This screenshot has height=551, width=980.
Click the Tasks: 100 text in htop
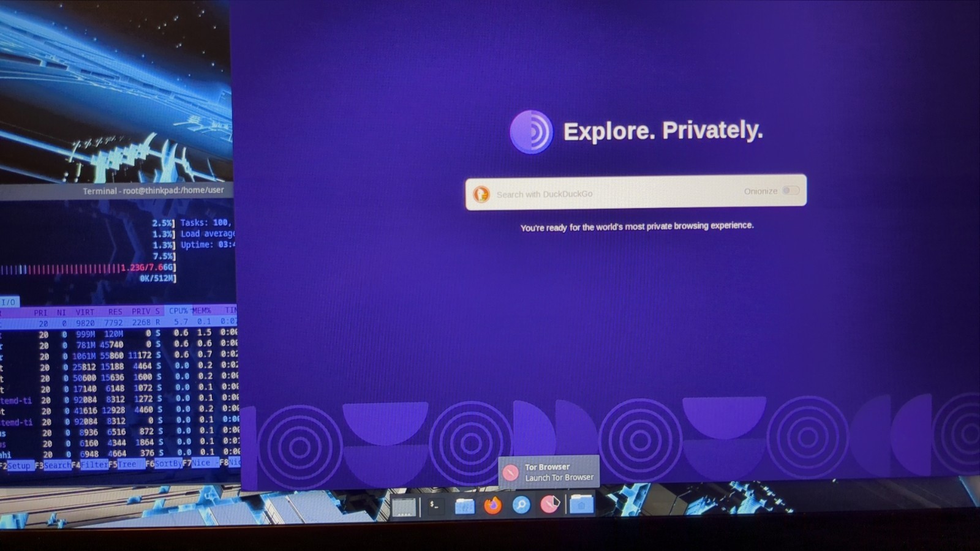205,223
